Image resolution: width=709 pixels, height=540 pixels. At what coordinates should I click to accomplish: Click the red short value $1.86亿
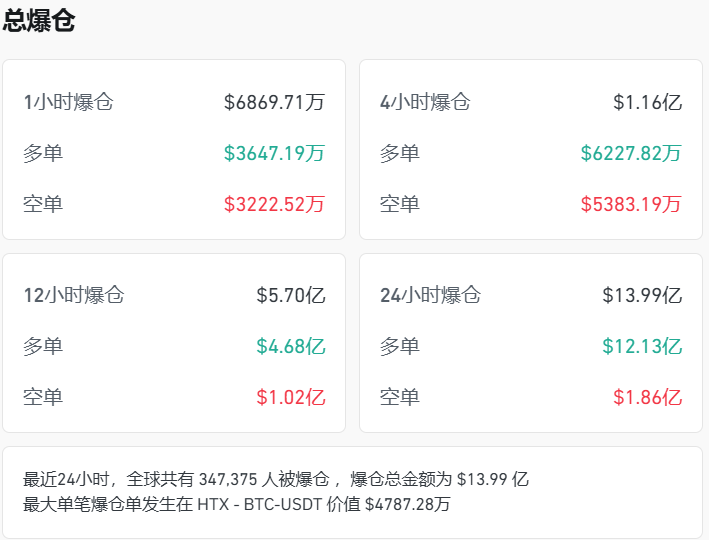[x=647, y=397]
